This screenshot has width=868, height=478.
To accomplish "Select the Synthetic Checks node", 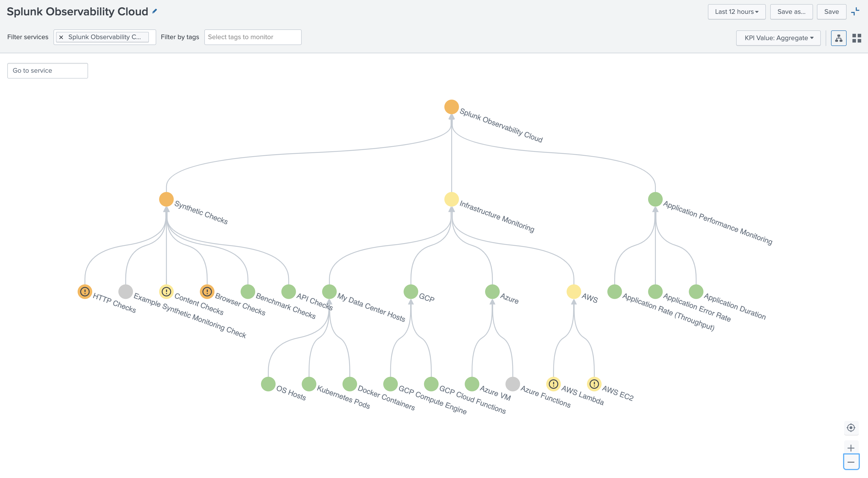I will 166,199.
